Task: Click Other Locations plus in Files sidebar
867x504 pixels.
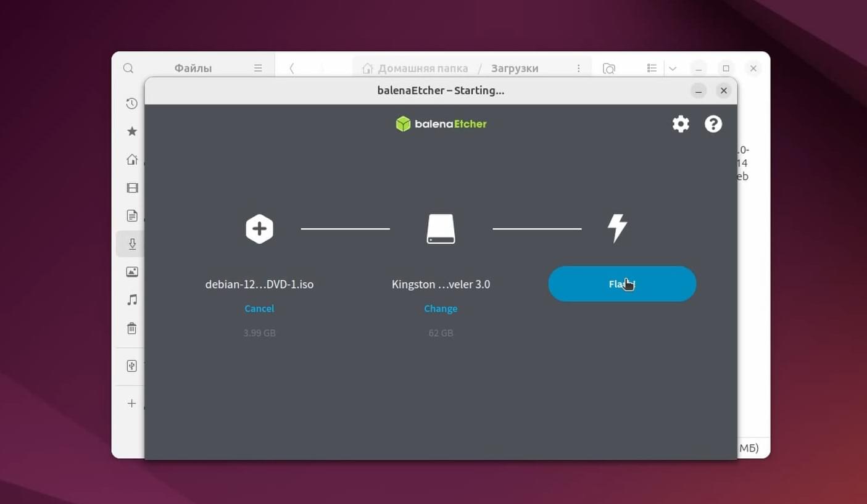Action: (x=131, y=403)
